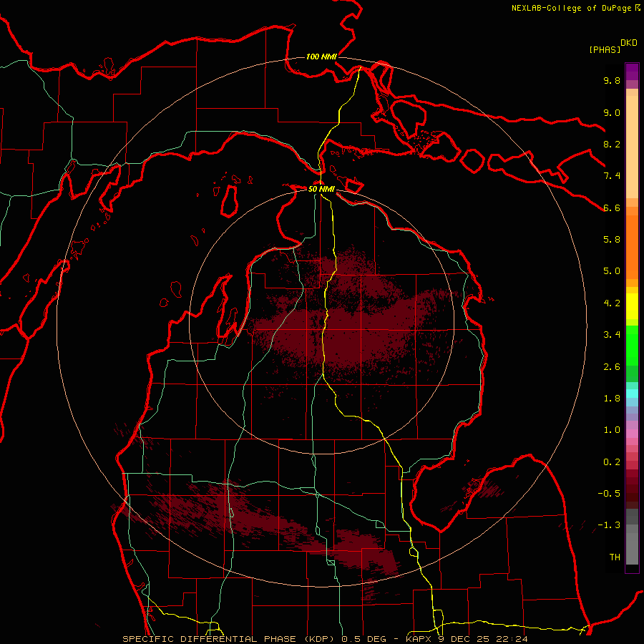Click the [PHAS] legend unit label
This screenshot has height=644, width=644.
coord(605,49)
